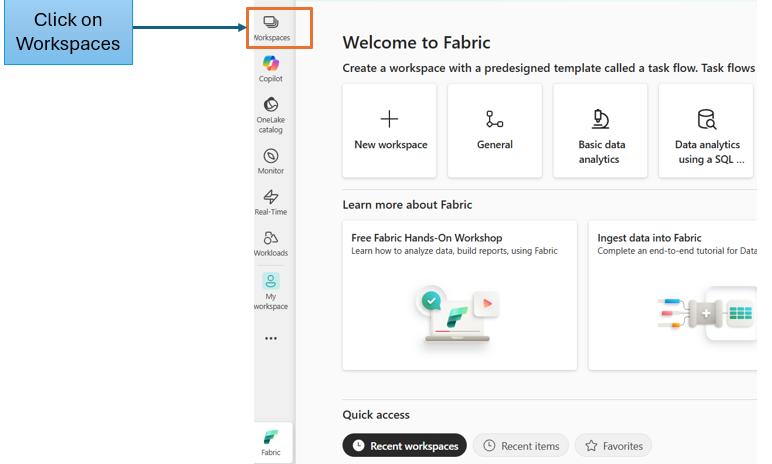This screenshot has height=464, width=772.
Task: Show more sidebar options via ellipsis
Action: 271,338
